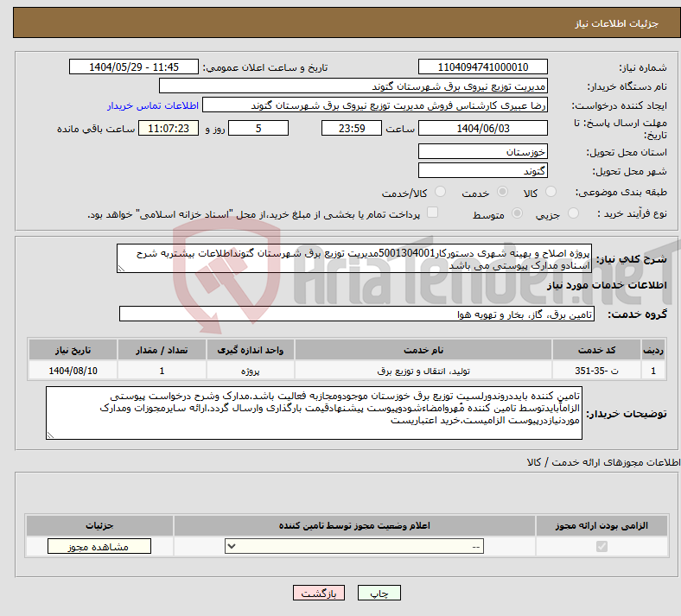The width and height of the screenshot is (681, 616).
Task: Toggle the اسناد خزانه اسلامی payment checkbox
Action: [433, 213]
